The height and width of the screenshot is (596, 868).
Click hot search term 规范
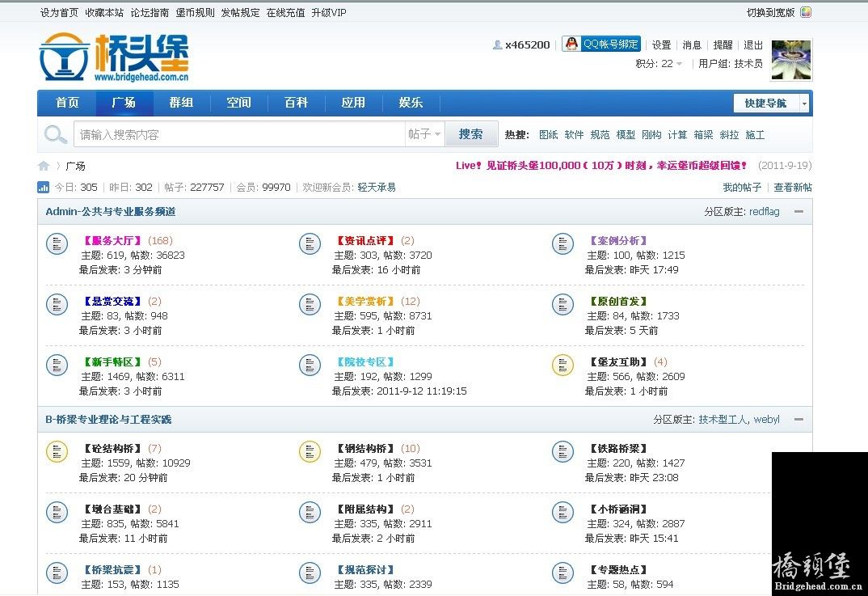600,134
